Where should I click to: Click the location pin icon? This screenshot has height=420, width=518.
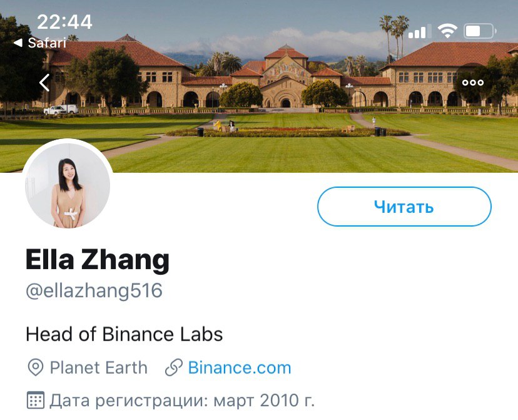click(36, 367)
